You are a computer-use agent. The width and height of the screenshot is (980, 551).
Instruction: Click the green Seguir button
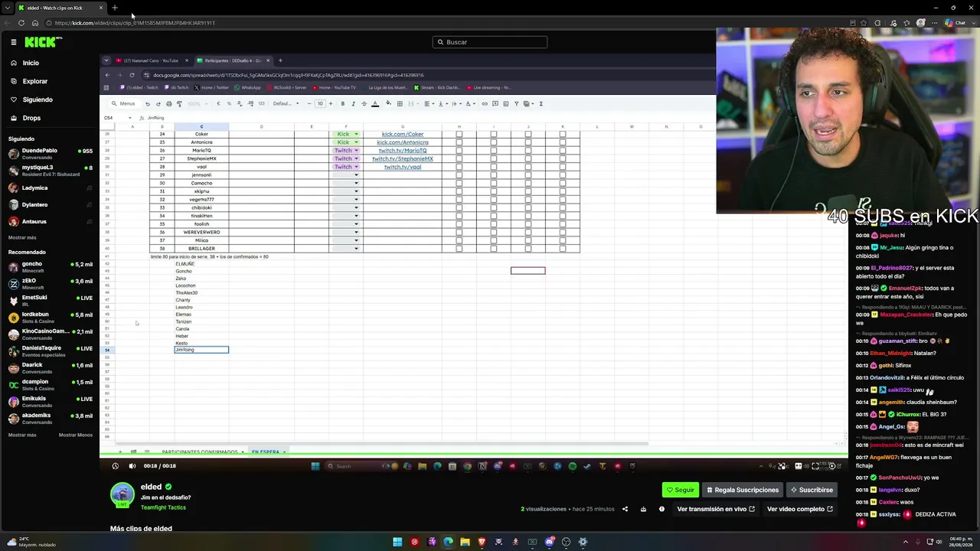coord(680,490)
